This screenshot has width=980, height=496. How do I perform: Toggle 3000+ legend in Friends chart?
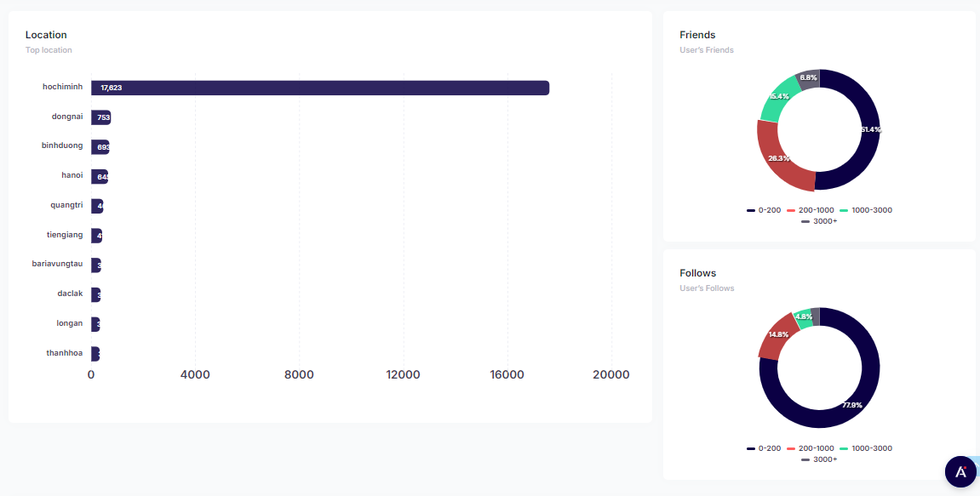point(819,221)
